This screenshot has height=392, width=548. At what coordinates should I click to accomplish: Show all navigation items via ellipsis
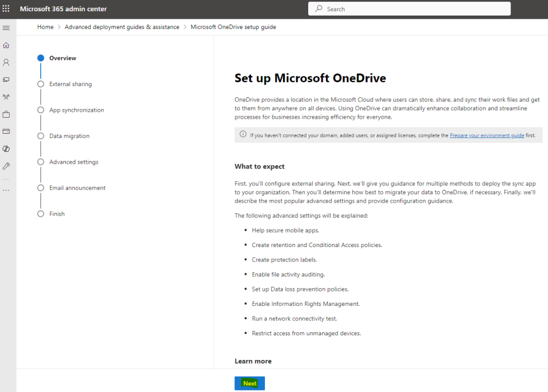point(6,190)
